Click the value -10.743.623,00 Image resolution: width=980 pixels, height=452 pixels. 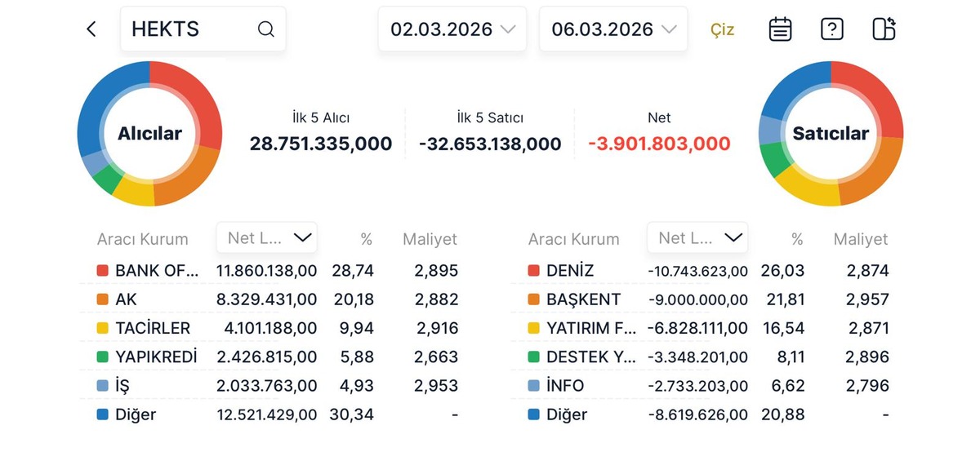[x=697, y=271]
